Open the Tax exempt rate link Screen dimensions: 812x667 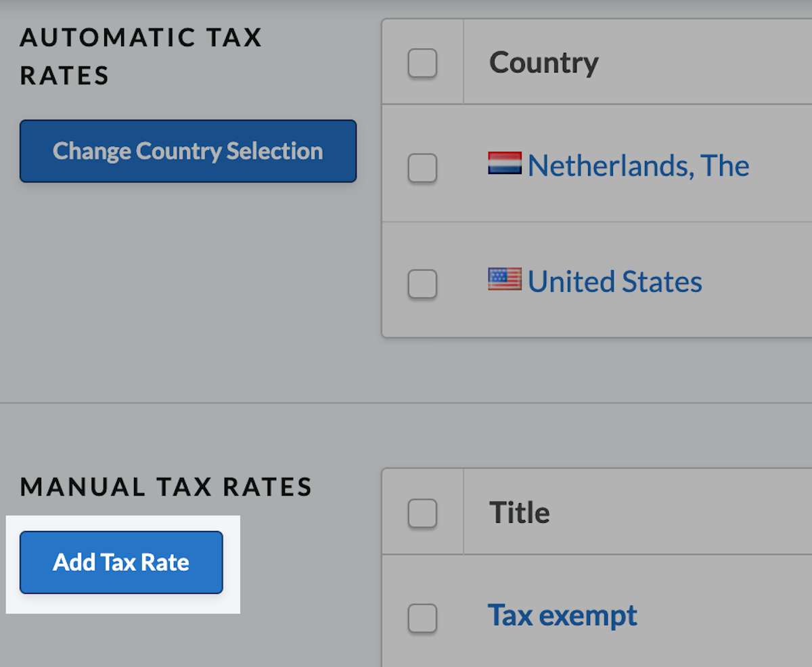(562, 615)
